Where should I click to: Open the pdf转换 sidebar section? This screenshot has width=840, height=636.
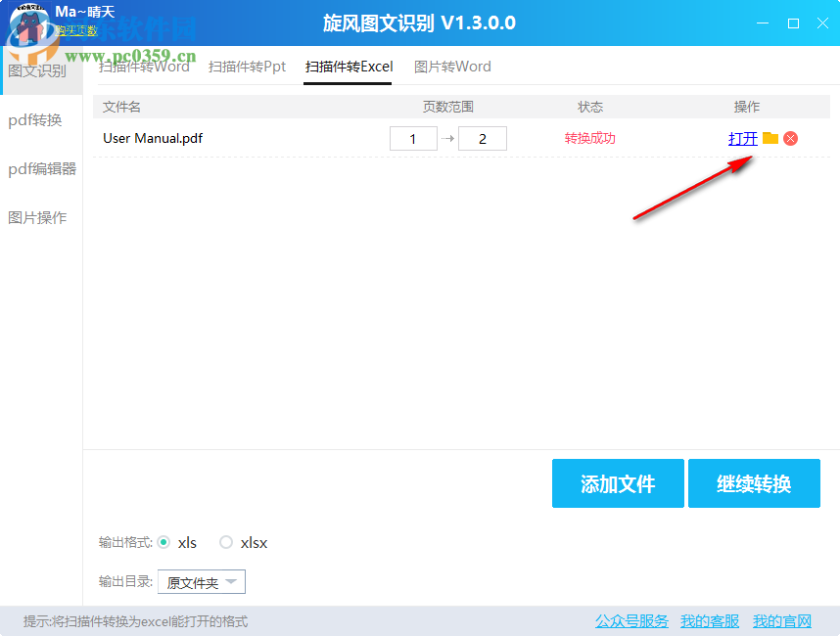tap(39, 120)
